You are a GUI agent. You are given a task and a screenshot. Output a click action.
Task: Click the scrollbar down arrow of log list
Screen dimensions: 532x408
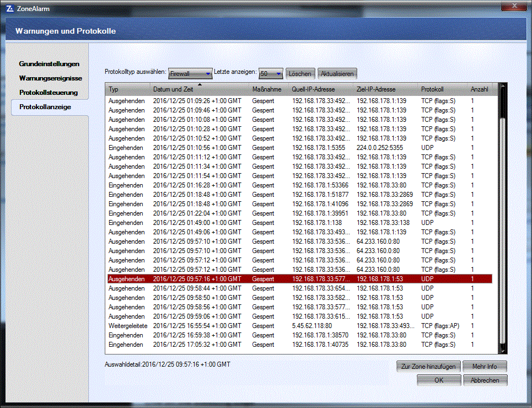pyautogui.click(x=502, y=351)
